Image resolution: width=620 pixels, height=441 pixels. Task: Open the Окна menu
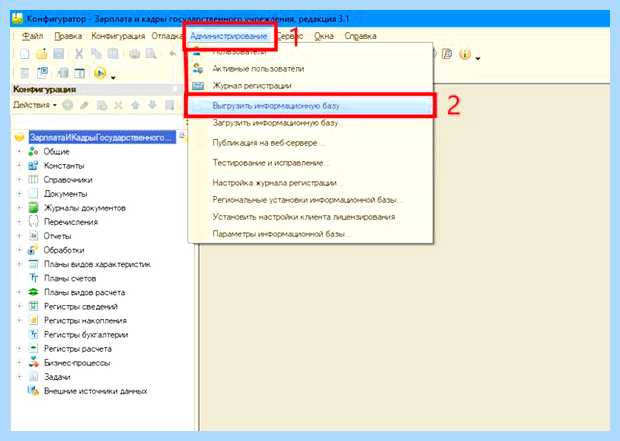[323, 36]
